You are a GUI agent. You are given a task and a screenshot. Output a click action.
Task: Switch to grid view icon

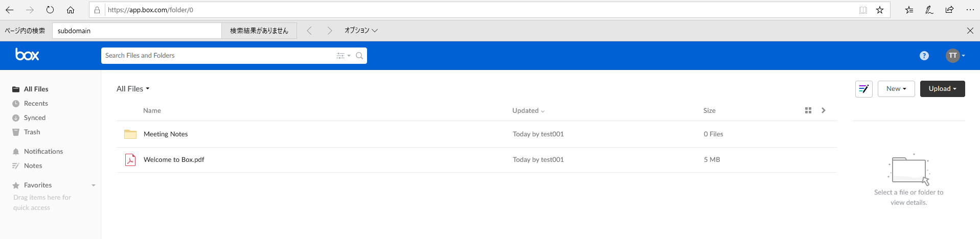point(808,110)
